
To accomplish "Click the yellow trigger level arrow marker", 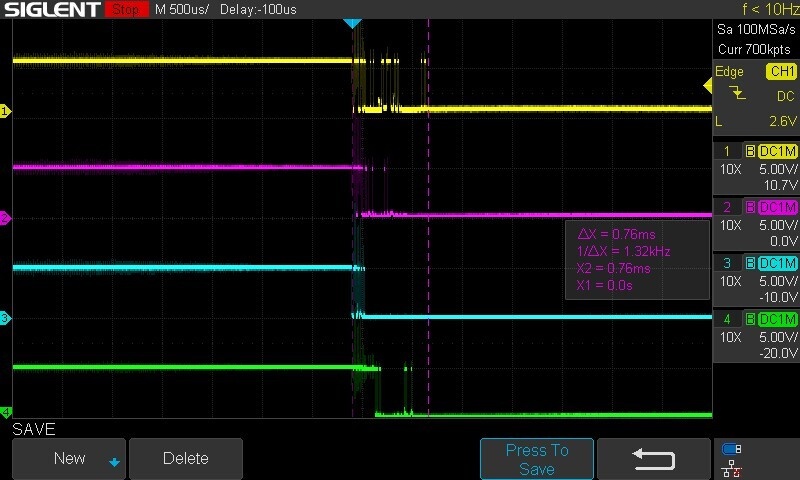I will [x=708, y=85].
